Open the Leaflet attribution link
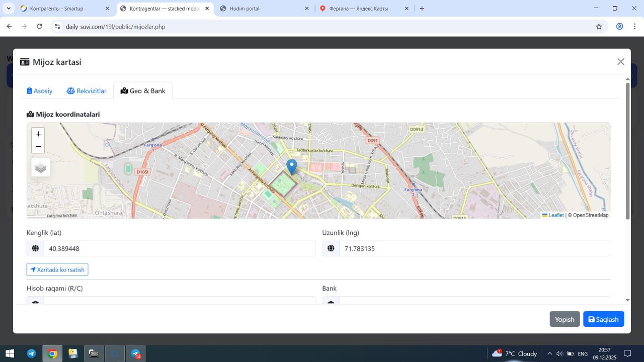The height and width of the screenshot is (362, 644). (x=555, y=215)
